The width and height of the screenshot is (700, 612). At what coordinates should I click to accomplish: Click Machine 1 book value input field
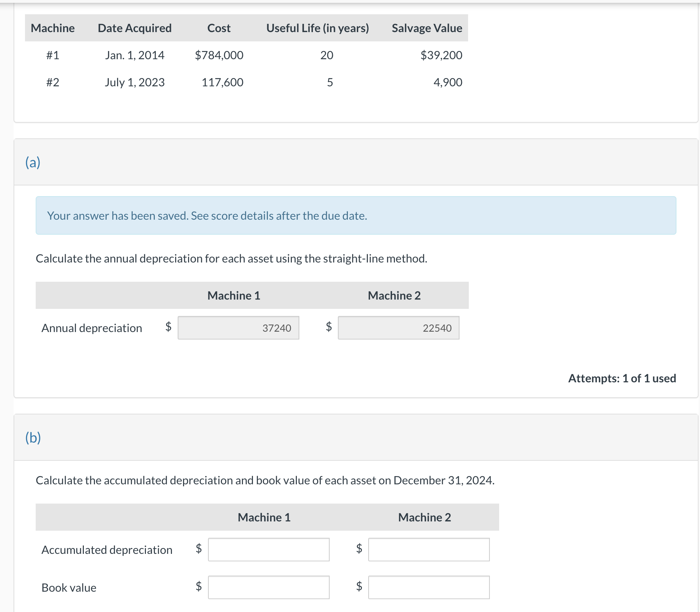click(269, 587)
